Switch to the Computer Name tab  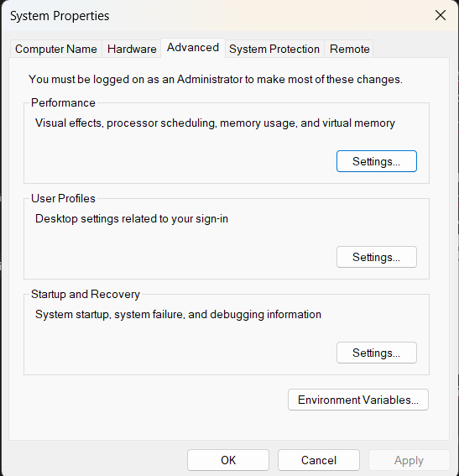coord(56,49)
